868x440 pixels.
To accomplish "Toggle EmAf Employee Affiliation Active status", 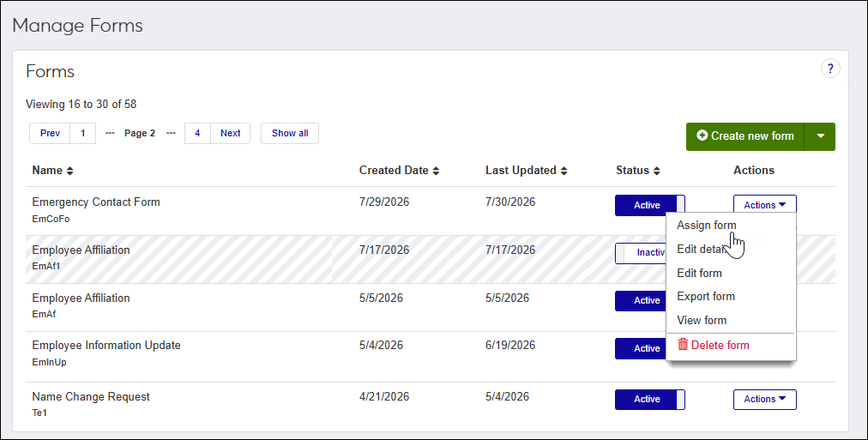I will 641,300.
